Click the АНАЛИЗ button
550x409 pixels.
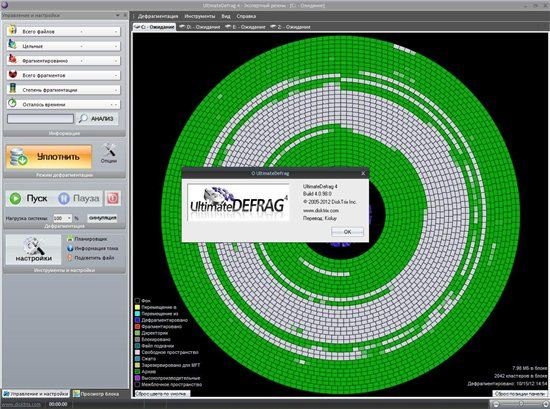(x=97, y=119)
